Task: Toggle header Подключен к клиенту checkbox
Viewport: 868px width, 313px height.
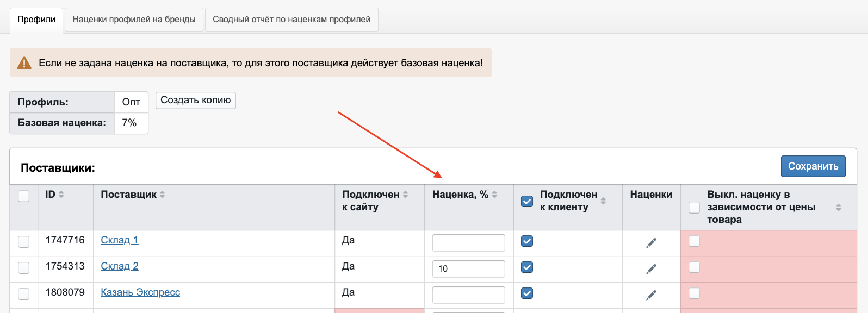Action: click(x=527, y=201)
